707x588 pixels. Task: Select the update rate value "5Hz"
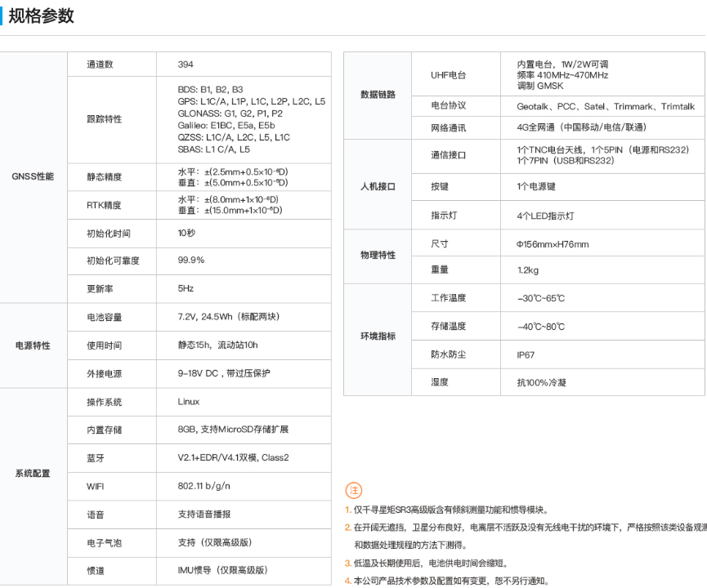186,288
